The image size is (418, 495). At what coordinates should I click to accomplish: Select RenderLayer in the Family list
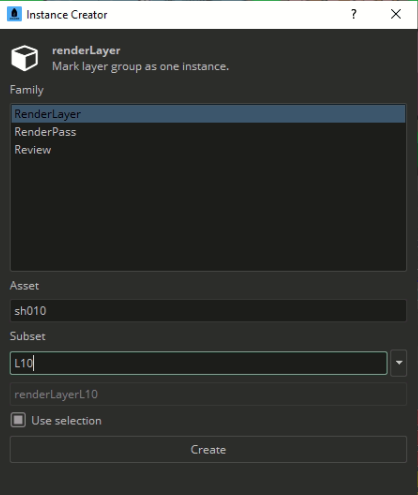click(x=208, y=114)
